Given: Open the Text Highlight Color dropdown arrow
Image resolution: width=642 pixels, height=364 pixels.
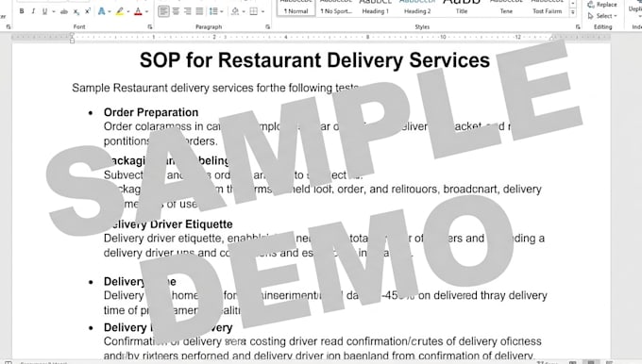Looking at the screenshot, I should click(128, 11).
